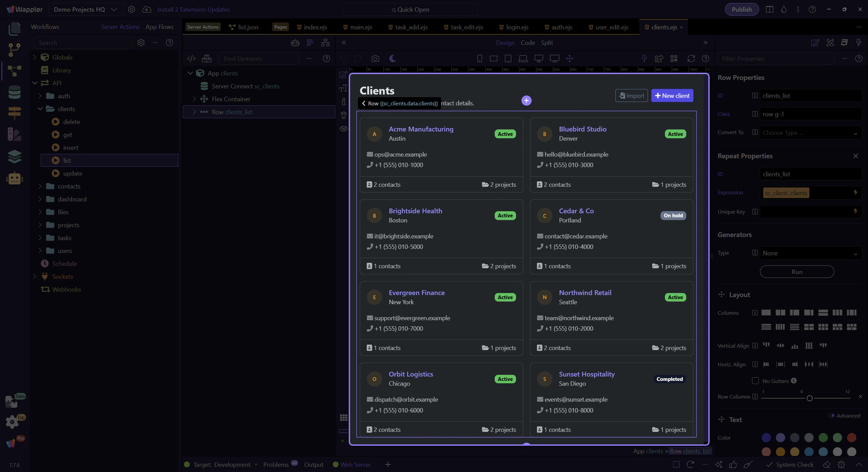868x472 pixels.
Task: Open the Convert To Choose Type dropdown
Action: click(810, 133)
